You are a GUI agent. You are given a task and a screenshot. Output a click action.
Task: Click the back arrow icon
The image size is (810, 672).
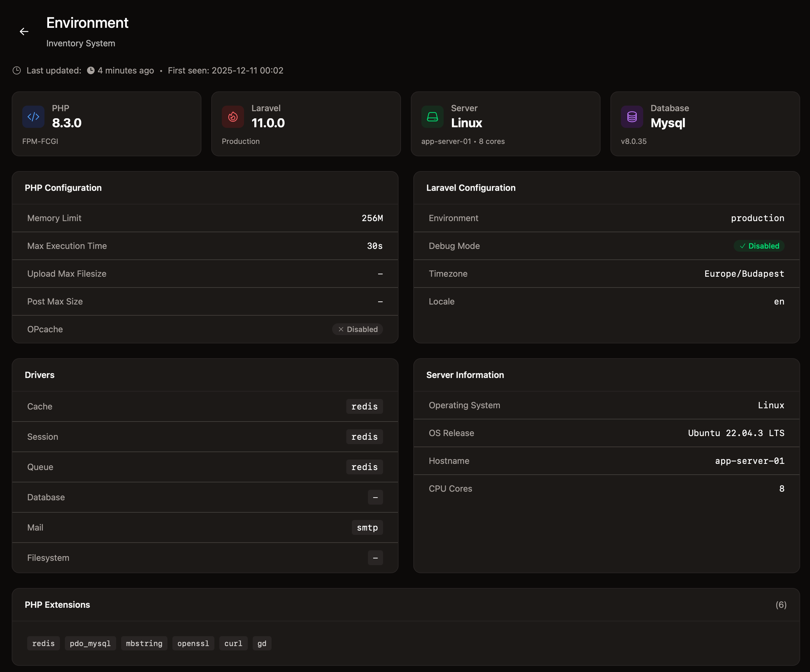click(24, 31)
